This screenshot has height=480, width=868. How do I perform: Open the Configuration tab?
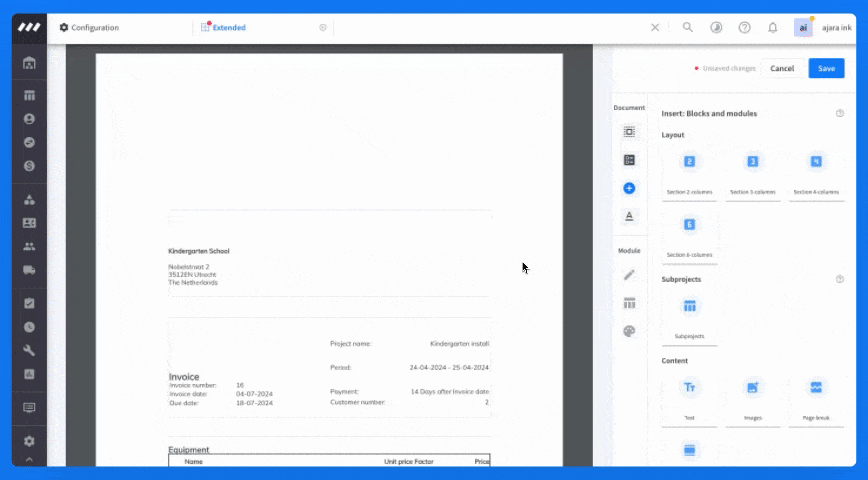pyautogui.click(x=94, y=28)
